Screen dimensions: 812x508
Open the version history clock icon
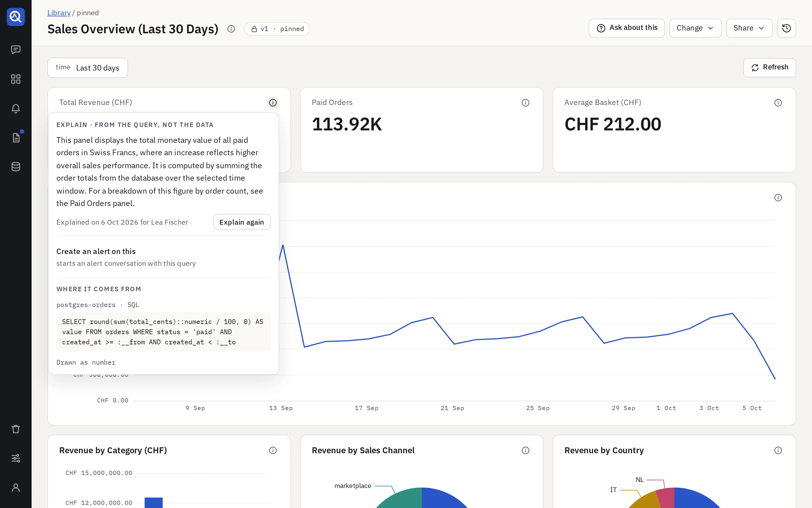click(787, 28)
